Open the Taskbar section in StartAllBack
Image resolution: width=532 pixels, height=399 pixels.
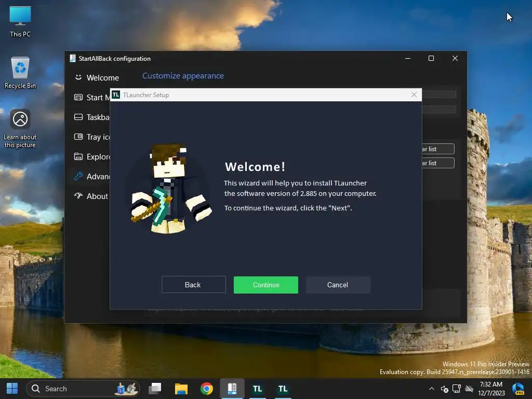[x=92, y=117]
